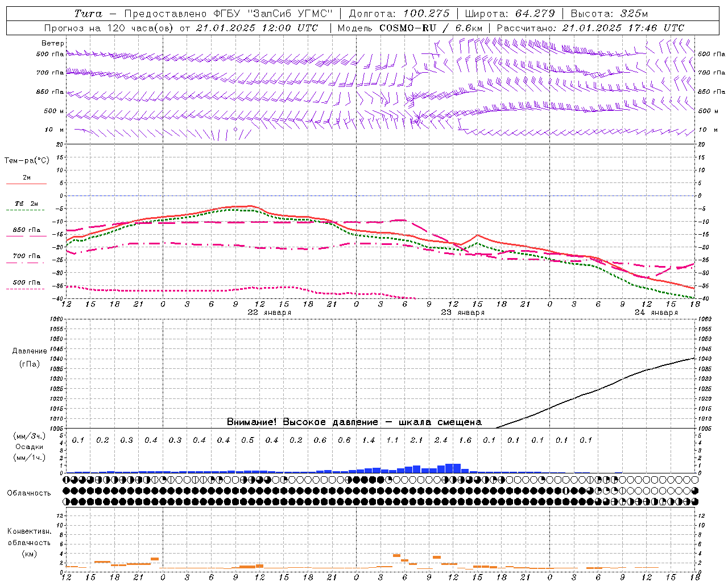This screenshot has width=728, height=582.
Task: Click the "Долгота: 100.275" header field
Action: point(399,14)
